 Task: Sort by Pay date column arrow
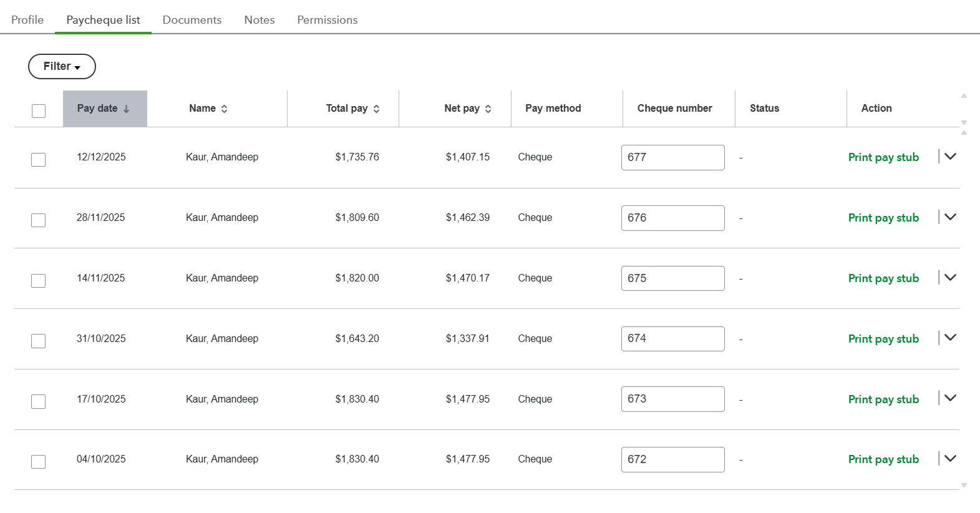[x=126, y=109]
